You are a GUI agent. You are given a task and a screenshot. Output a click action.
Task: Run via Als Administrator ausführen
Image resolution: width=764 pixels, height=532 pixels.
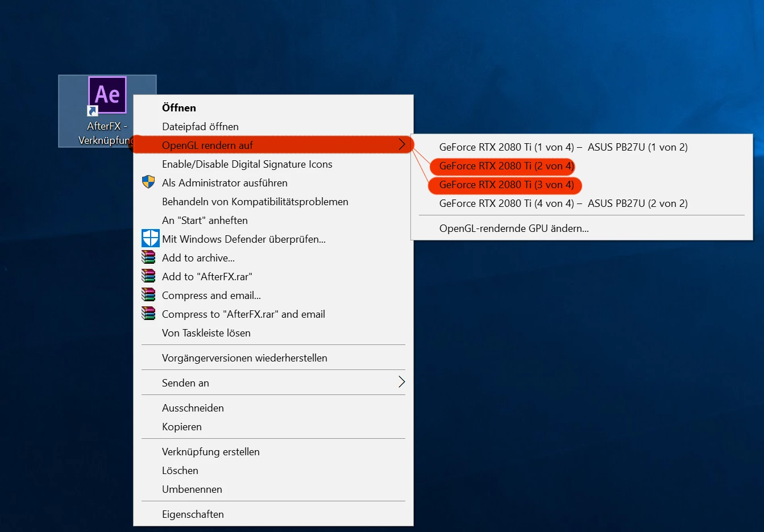273,182
